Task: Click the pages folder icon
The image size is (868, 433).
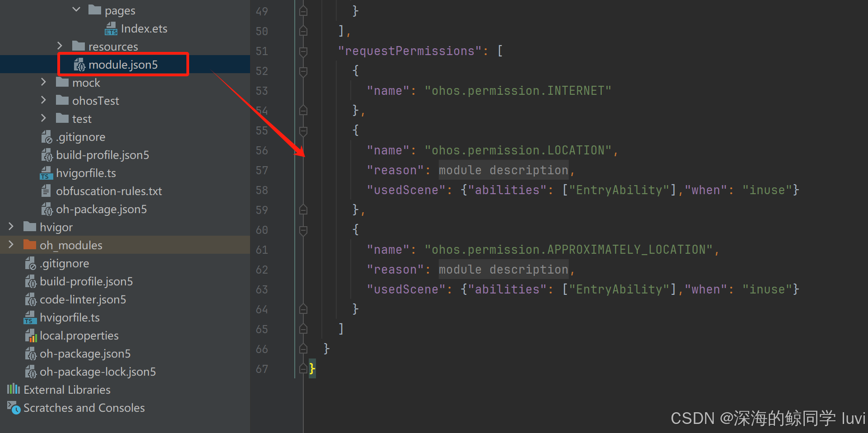Action: (x=95, y=9)
